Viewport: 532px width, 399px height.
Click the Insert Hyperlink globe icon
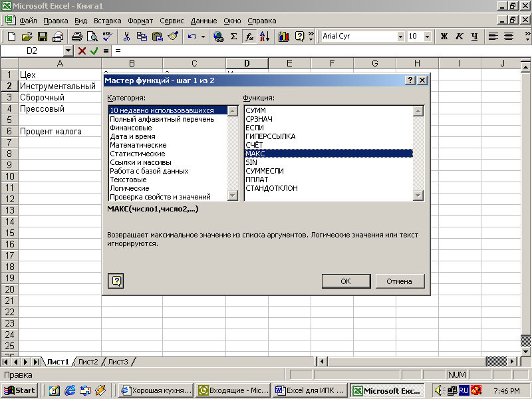click(x=218, y=37)
